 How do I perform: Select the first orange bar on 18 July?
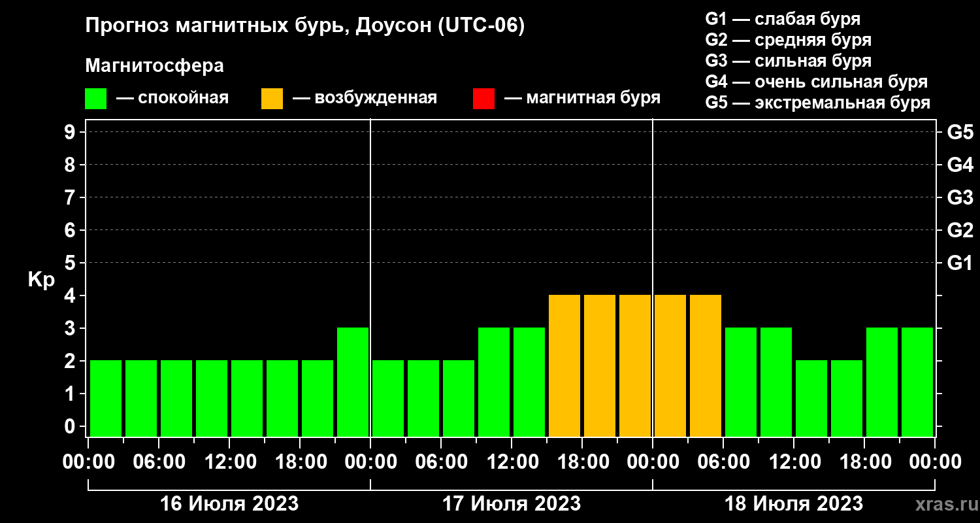pyautogui.click(x=670, y=365)
